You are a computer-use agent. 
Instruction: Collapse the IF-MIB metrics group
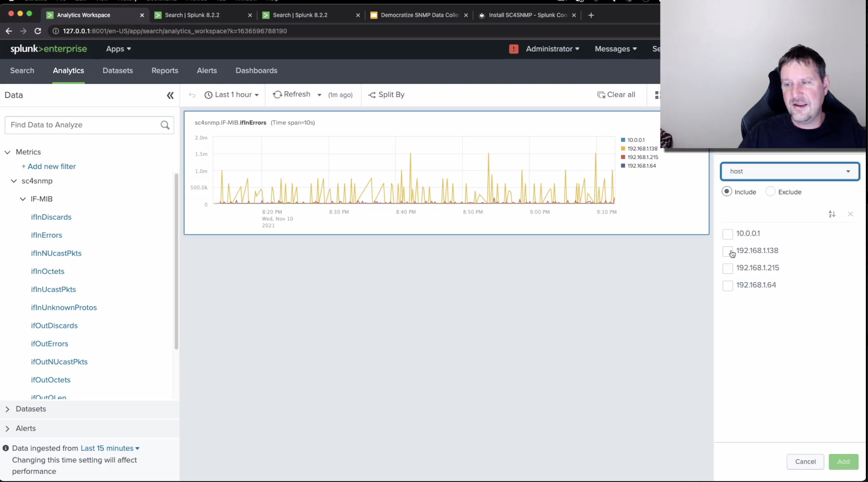(22, 199)
